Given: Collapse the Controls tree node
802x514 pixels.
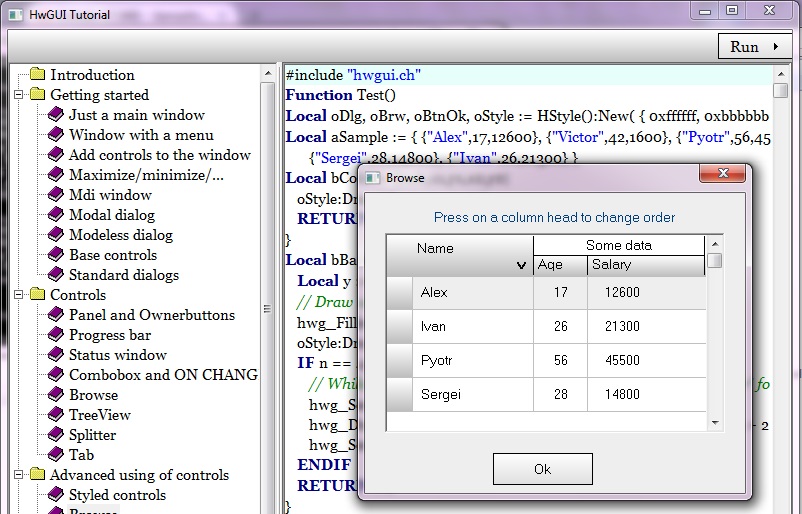Looking at the screenshot, I should [18, 295].
